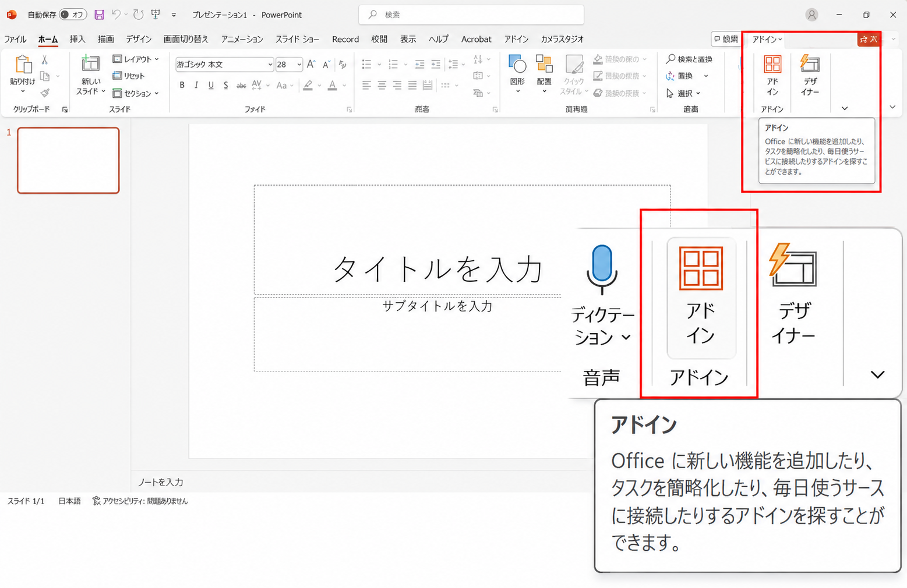The width and height of the screenshot is (907, 588).
Task: Click the リセット reset button
Action: point(129,76)
